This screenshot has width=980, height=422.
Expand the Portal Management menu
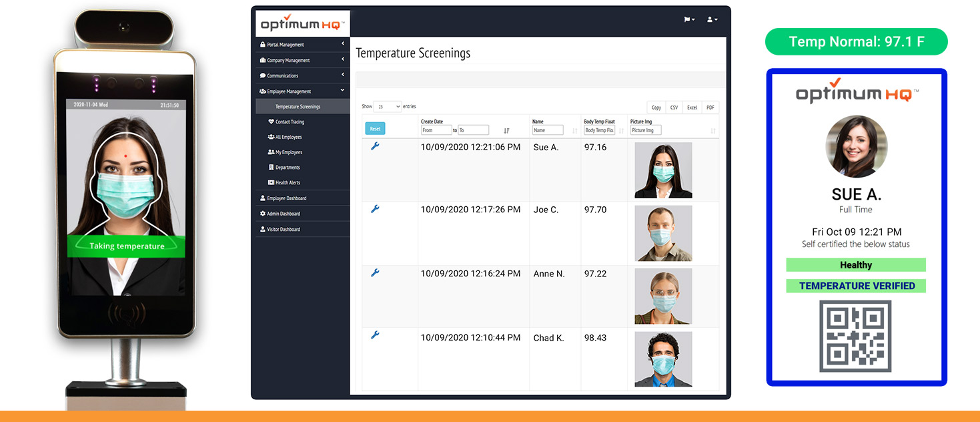(302, 45)
